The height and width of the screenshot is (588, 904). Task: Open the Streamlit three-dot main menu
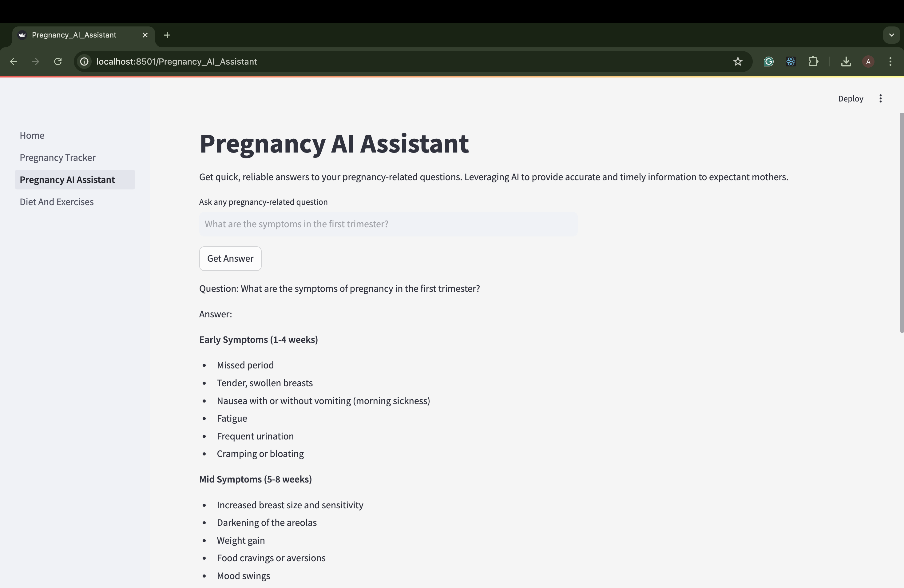(880, 99)
